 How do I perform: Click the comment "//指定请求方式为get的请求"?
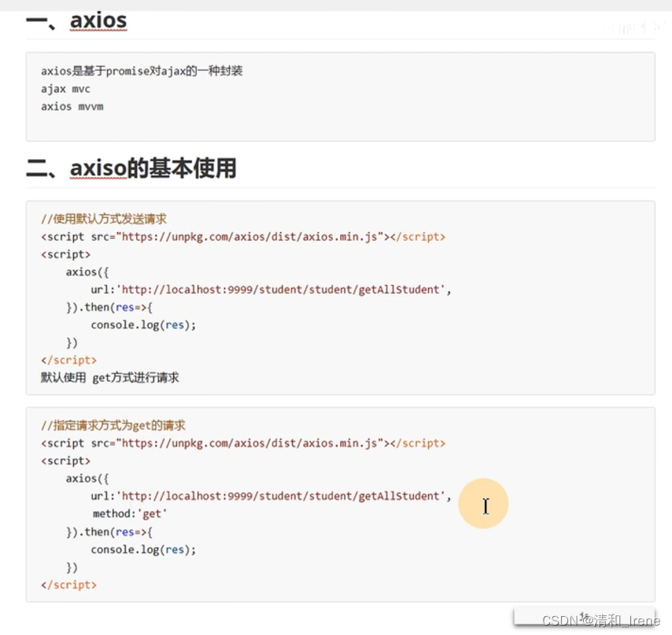113,426
